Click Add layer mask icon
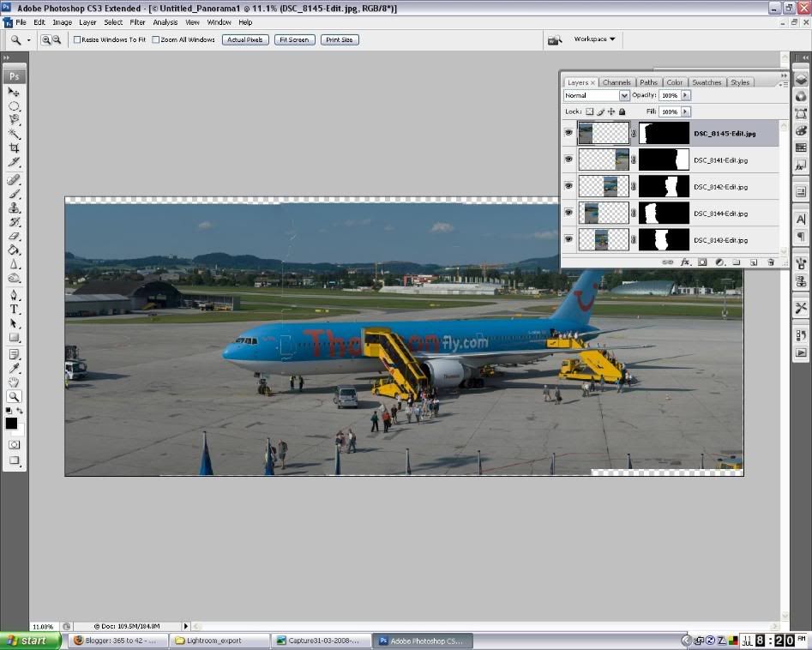Screen dimensions: 812x650 [702, 262]
